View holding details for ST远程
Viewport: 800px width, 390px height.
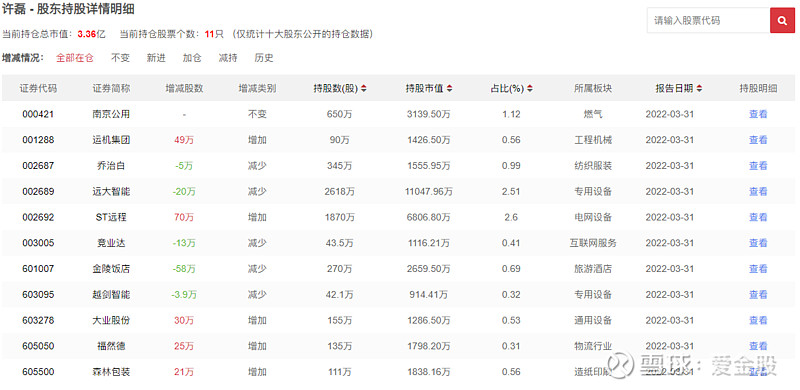tap(758, 217)
